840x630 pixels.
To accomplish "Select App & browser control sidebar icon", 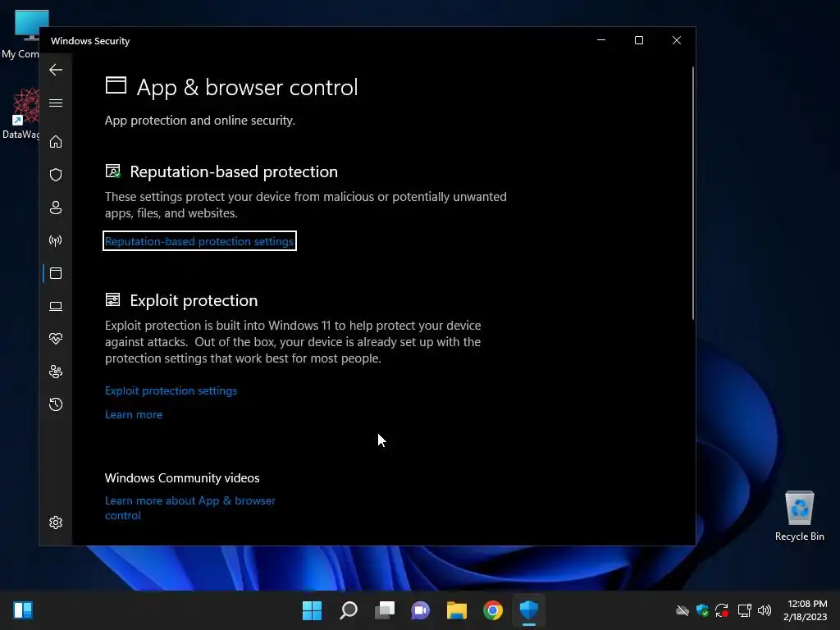I will pos(56,273).
